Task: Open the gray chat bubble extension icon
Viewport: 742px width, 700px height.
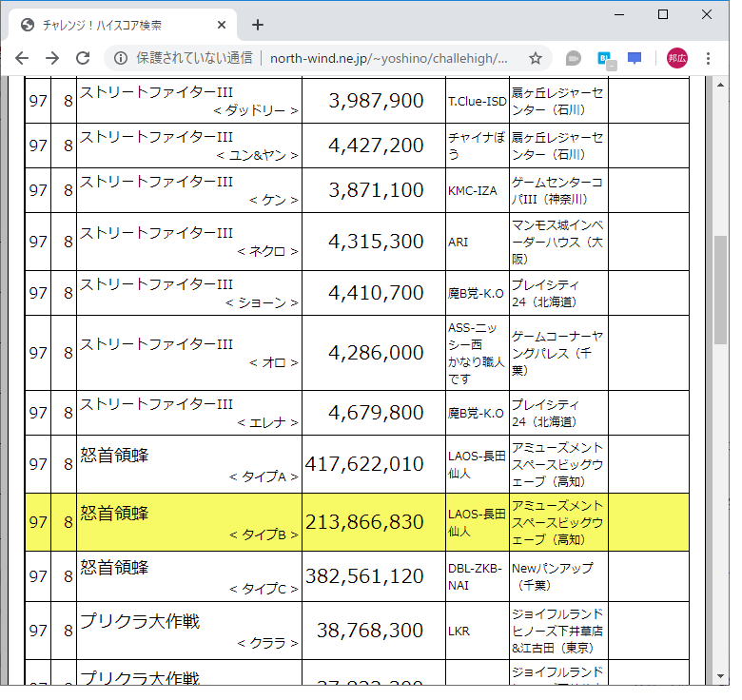Action: tap(573, 58)
